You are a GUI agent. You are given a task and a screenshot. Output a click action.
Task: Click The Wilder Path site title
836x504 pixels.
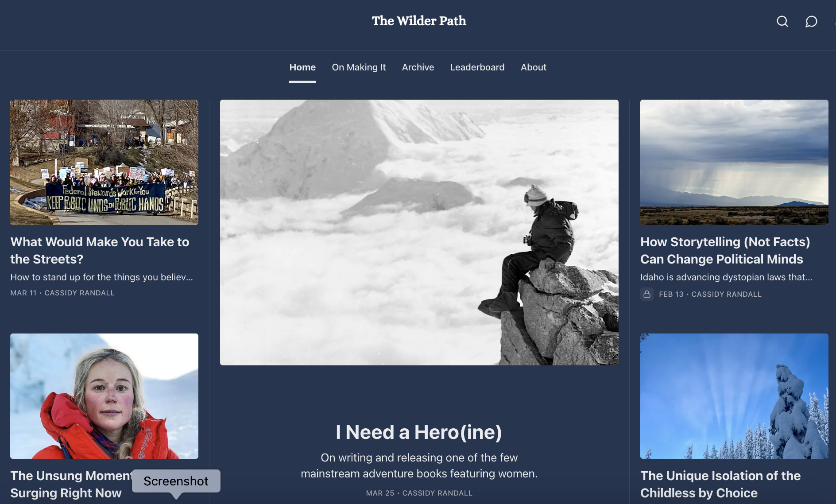click(419, 21)
